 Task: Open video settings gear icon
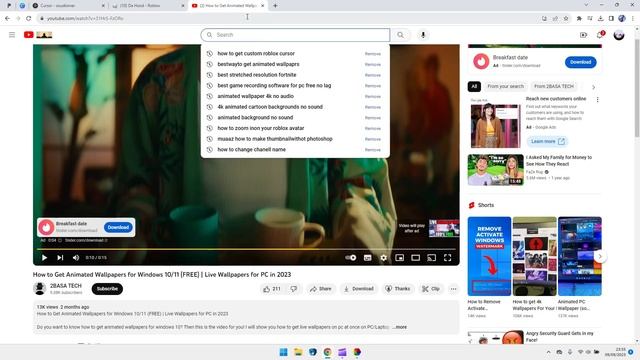pyautogui.click(x=383, y=258)
